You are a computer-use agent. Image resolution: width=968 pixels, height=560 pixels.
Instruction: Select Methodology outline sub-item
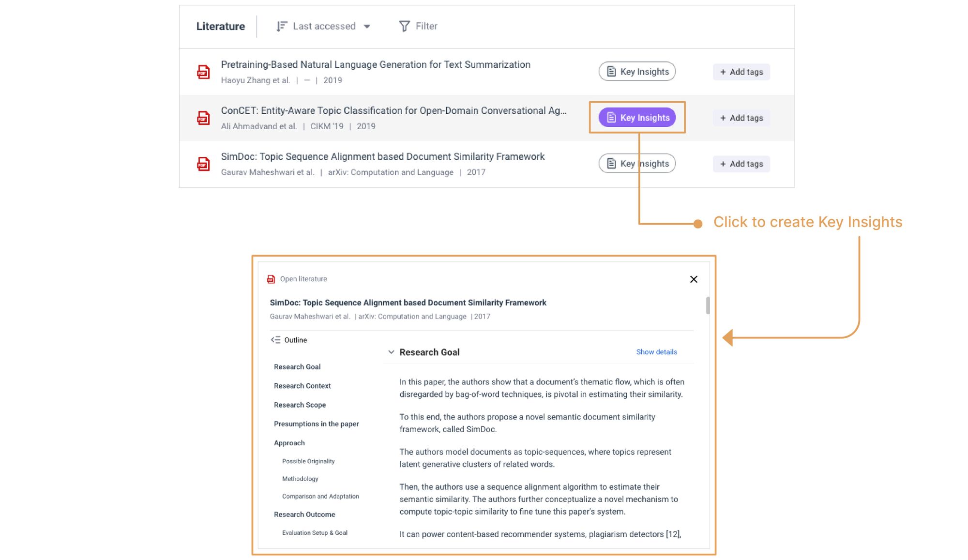300,479
